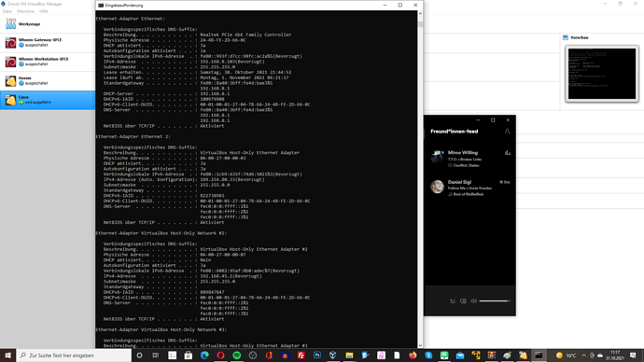
Task: Open the Spotify queue icon
Action: 452,300
